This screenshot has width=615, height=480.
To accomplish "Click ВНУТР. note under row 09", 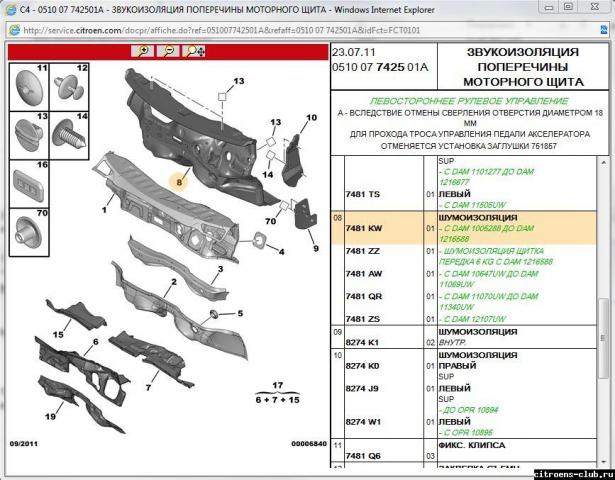I will [x=452, y=342].
